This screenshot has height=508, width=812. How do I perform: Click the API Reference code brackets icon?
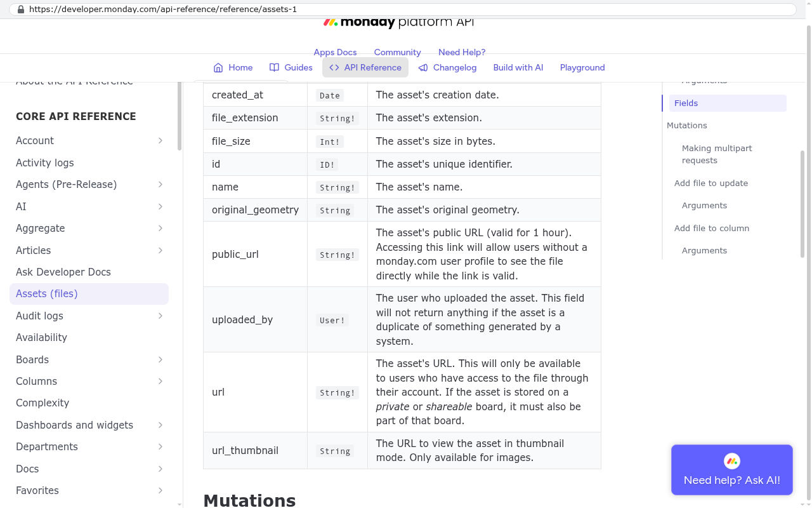(x=334, y=67)
